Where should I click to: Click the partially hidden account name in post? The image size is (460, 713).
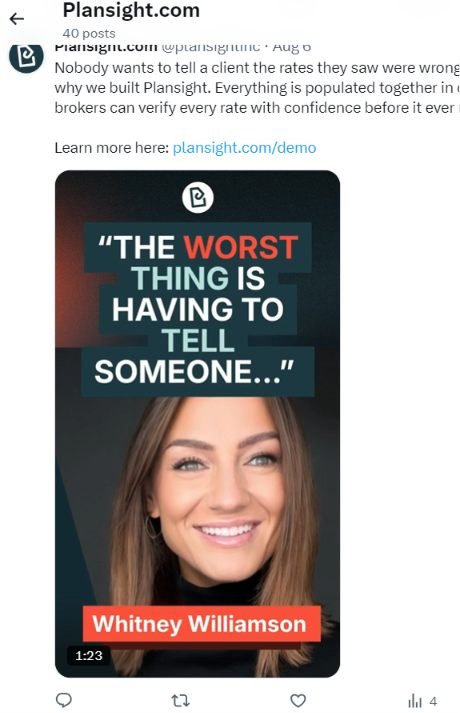[106, 47]
